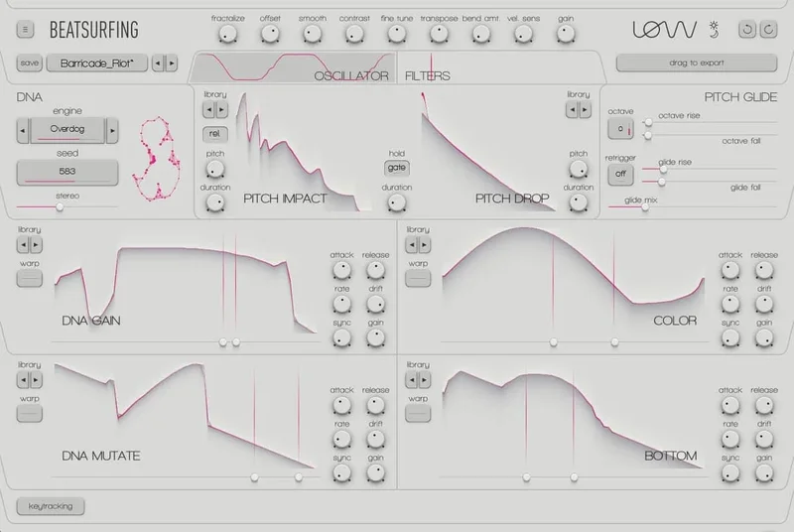Click the pink DNA shape visualization
Viewport: 794px width, 532px height.
click(157, 159)
